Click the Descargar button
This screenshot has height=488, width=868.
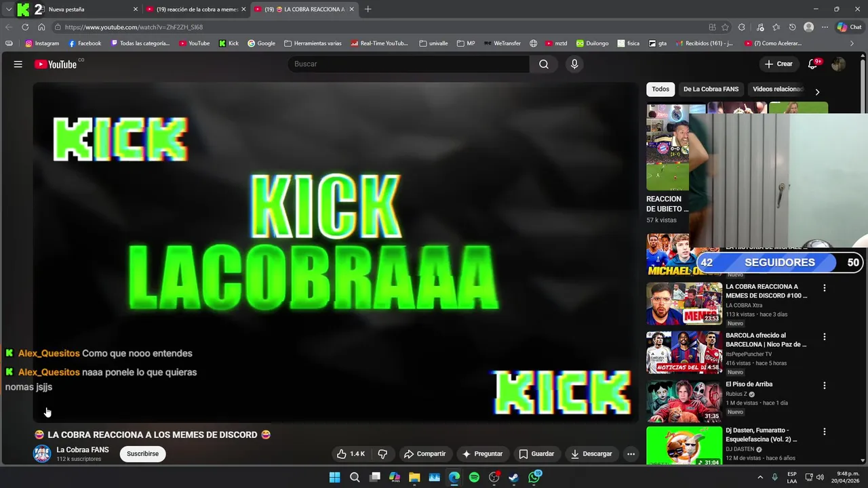click(x=591, y=454)
